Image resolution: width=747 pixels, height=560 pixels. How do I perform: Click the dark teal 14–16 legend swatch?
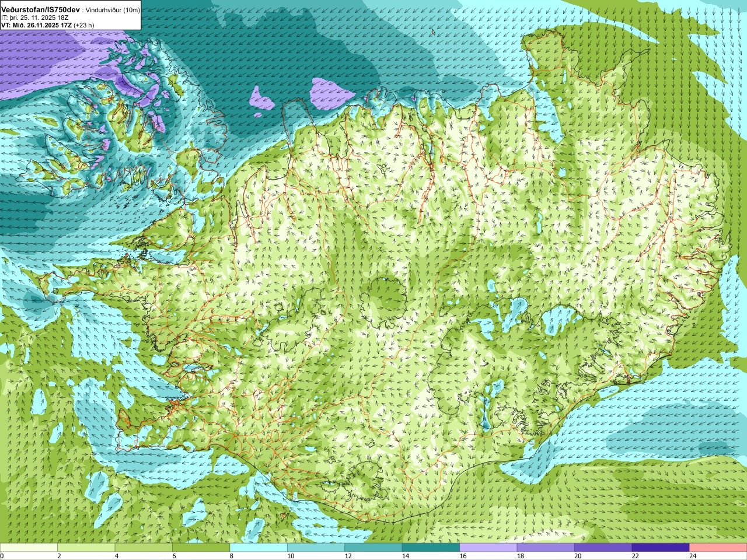[431, 548]
